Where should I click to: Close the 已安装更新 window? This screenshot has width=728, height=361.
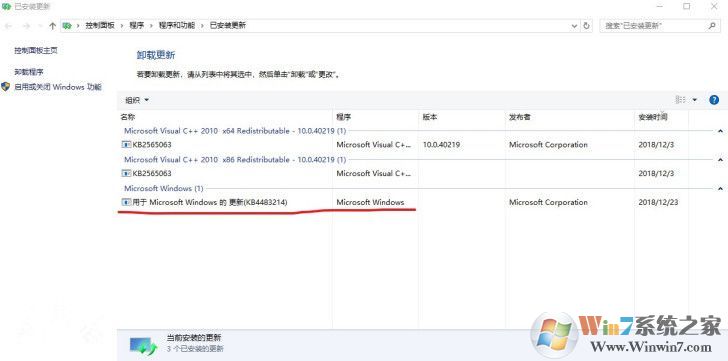pos(715,6)
